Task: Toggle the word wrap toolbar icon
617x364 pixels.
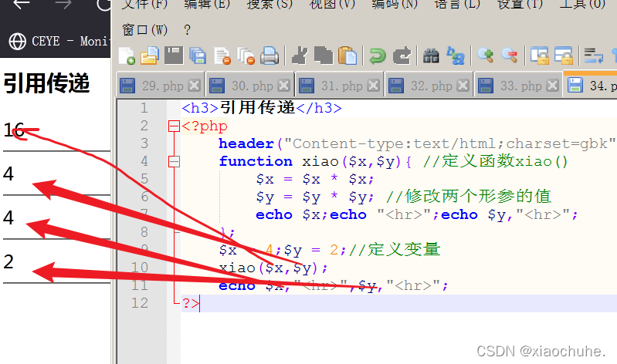Action: coord(593,56)
